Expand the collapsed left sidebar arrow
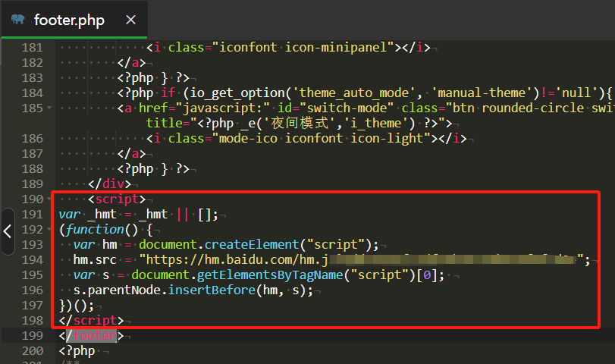Screen dimensions: 615x364 click(x=8, y=231)
